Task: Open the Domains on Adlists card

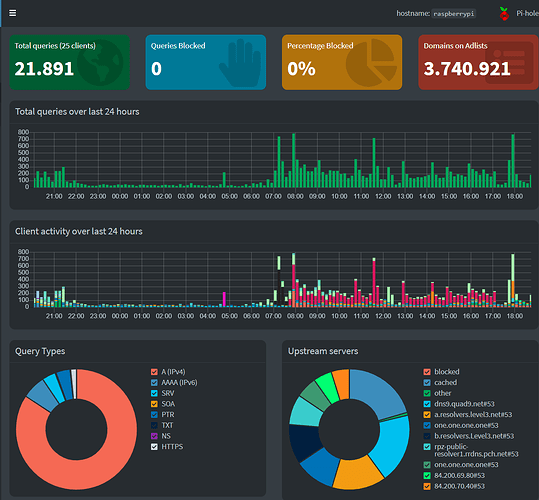Action: (x=478, y=62)
